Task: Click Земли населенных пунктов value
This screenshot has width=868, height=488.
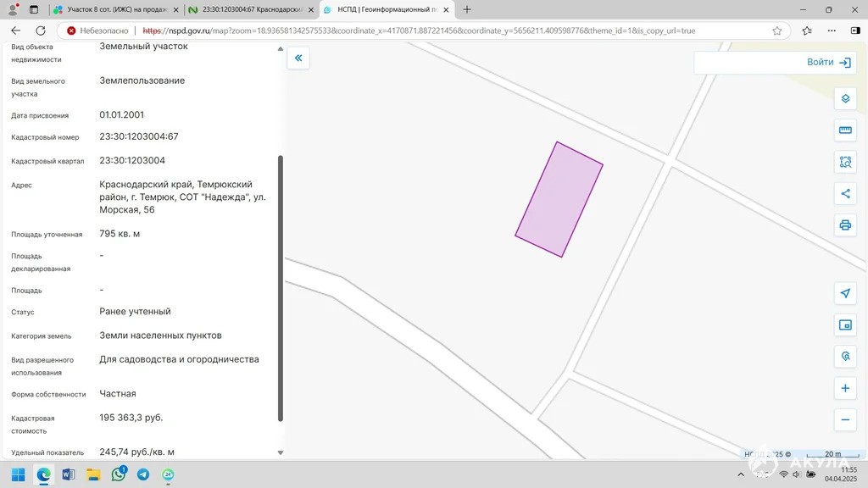Action: [x=160, y=335]
